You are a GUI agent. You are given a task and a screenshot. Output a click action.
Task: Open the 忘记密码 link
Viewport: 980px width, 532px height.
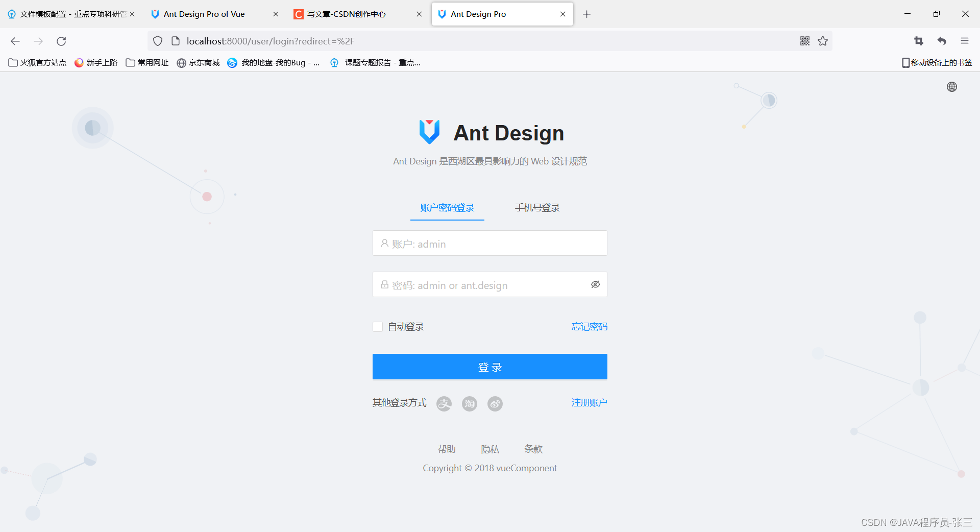[x=589, y=327]
